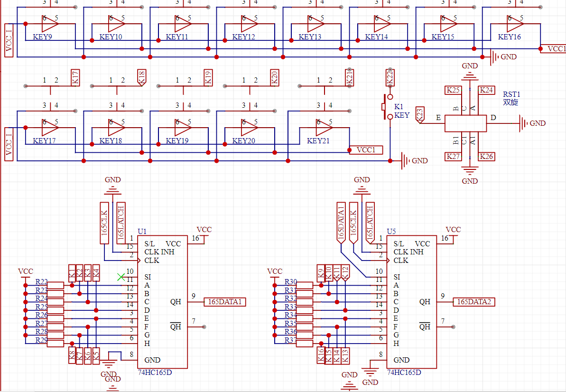Select the K19 net port

click(x=208, y=78)
